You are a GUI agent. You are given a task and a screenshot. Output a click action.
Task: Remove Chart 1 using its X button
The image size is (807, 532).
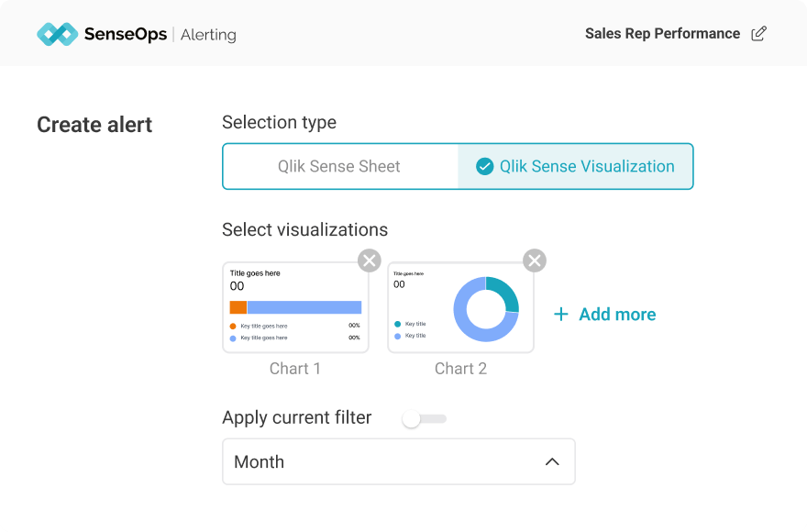[370, 260]
